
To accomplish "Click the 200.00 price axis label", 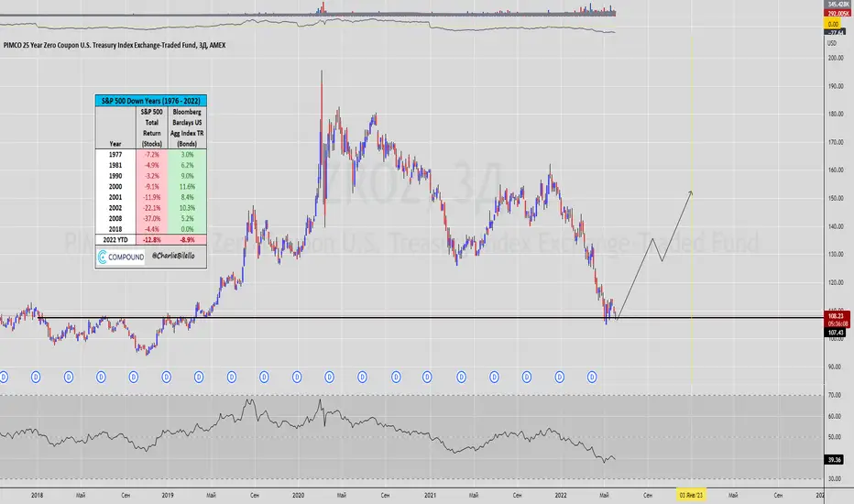I will tap(836, 58).
